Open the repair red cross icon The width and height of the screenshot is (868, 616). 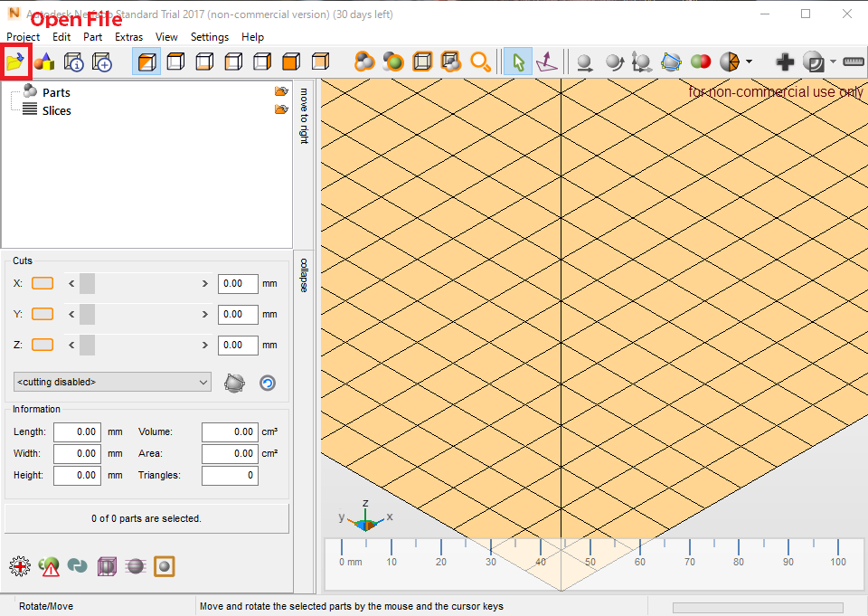(x=20, y=566)
